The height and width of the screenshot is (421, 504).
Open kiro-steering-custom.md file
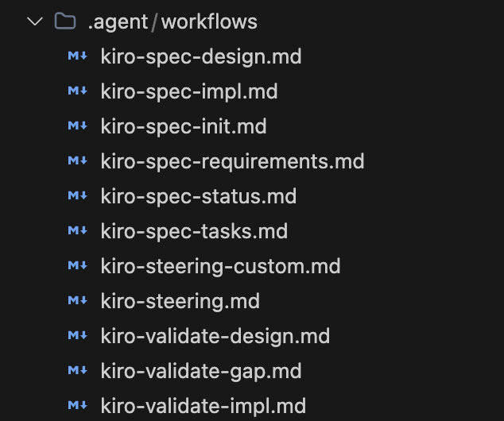220,266
